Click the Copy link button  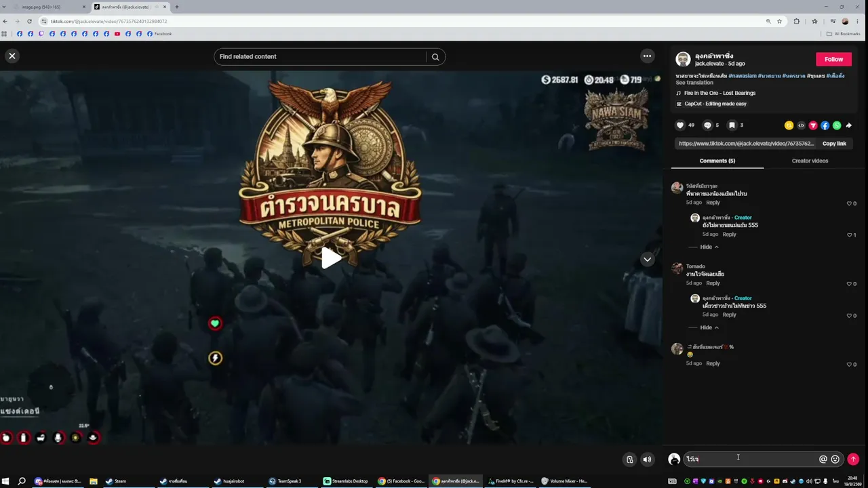pyautogui.click(x=834, y=144)
